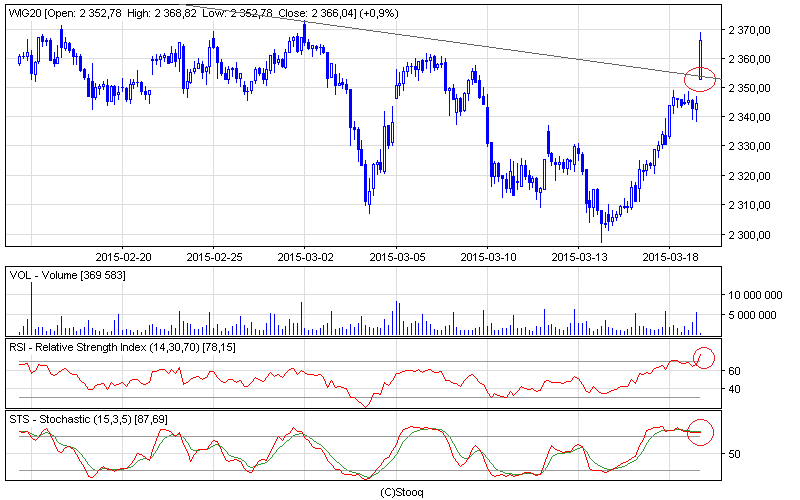Select the 2015-02-20 date axis label
The width and height of the screenshot is (800, 500).
(x=123, y=257)
